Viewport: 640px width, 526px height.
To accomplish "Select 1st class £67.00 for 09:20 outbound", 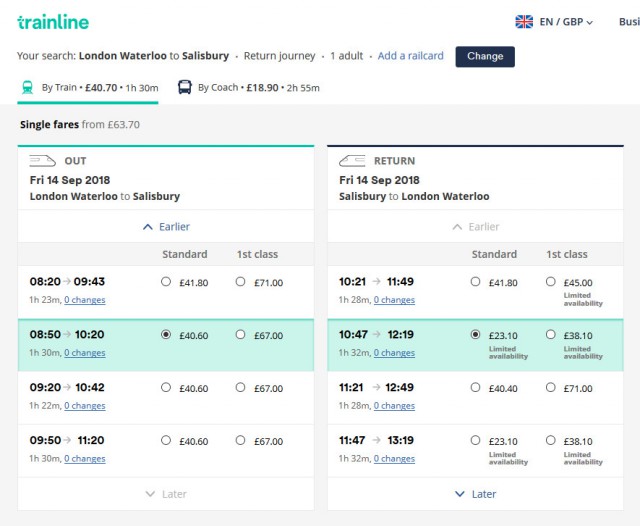I will [240, 387].
